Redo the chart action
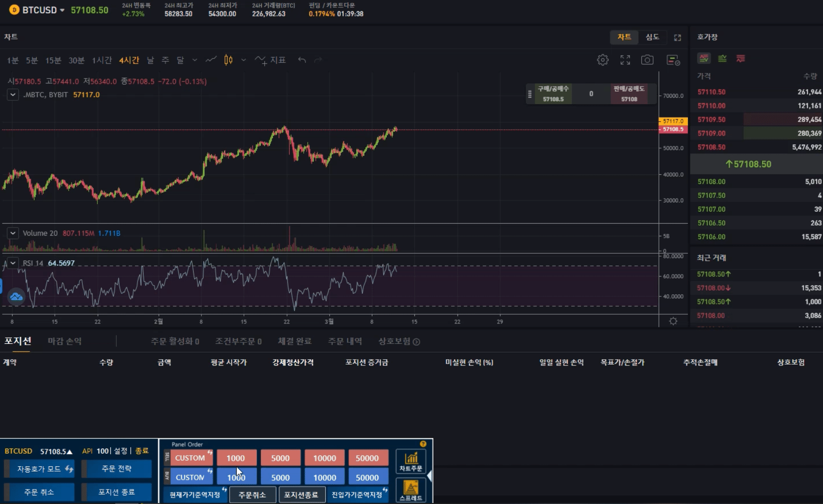The image size is (823, 504). click(318, 60)
